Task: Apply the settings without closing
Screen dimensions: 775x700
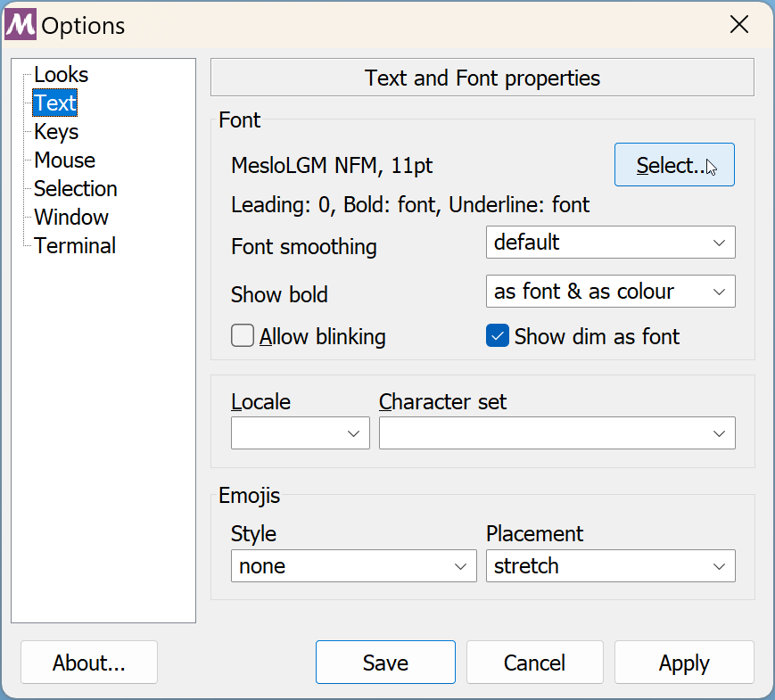Action: pos(683,662)
